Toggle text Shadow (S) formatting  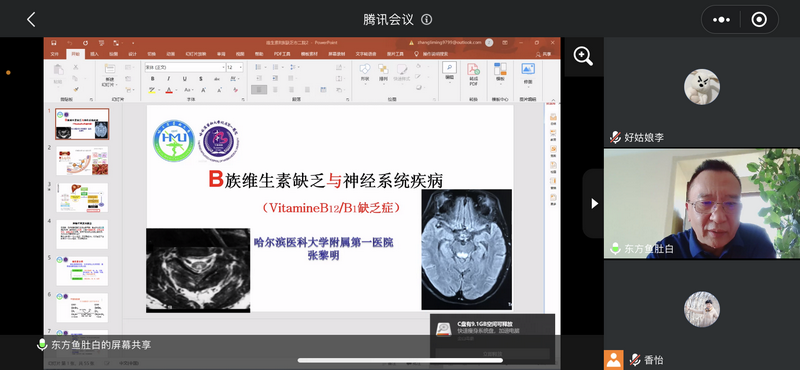coord(201,79)
